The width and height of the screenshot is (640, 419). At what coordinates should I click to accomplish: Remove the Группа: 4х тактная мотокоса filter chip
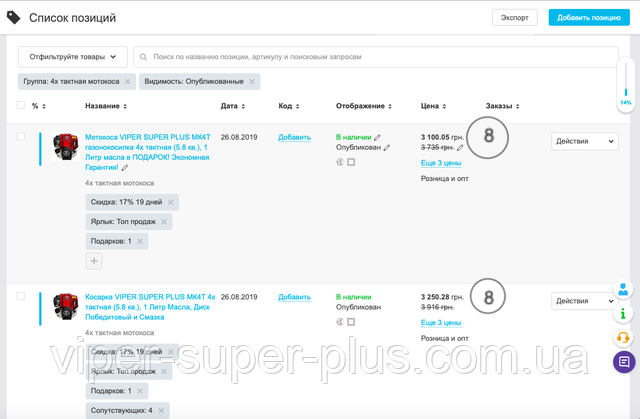point(127,82)
